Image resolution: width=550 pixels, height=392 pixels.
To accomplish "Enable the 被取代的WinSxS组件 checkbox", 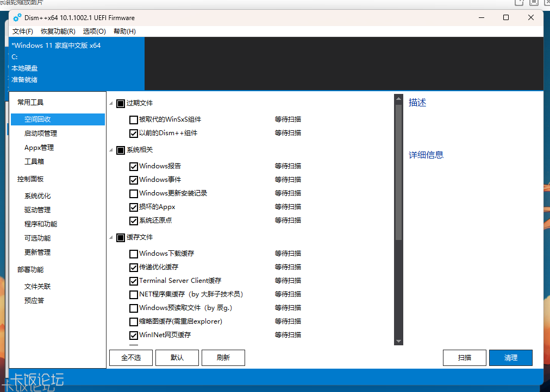I will (x=133, y=119).
